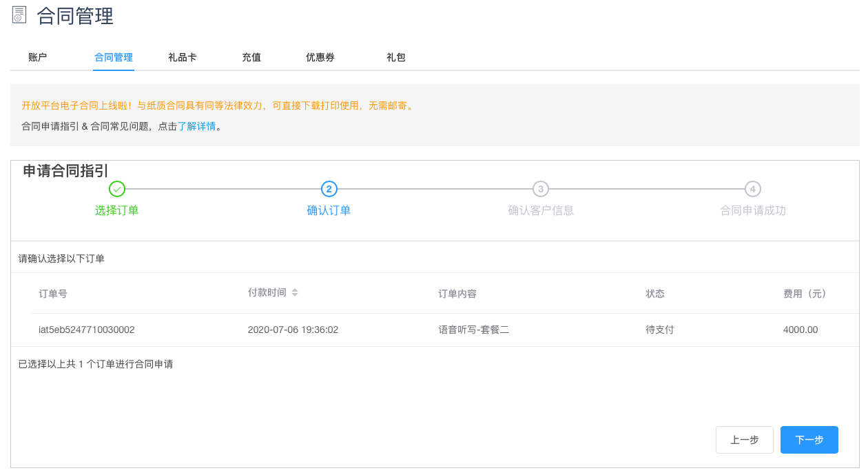Open the 礼品卡 tab
Screen dimensions: 868x475
coord(183,57)
